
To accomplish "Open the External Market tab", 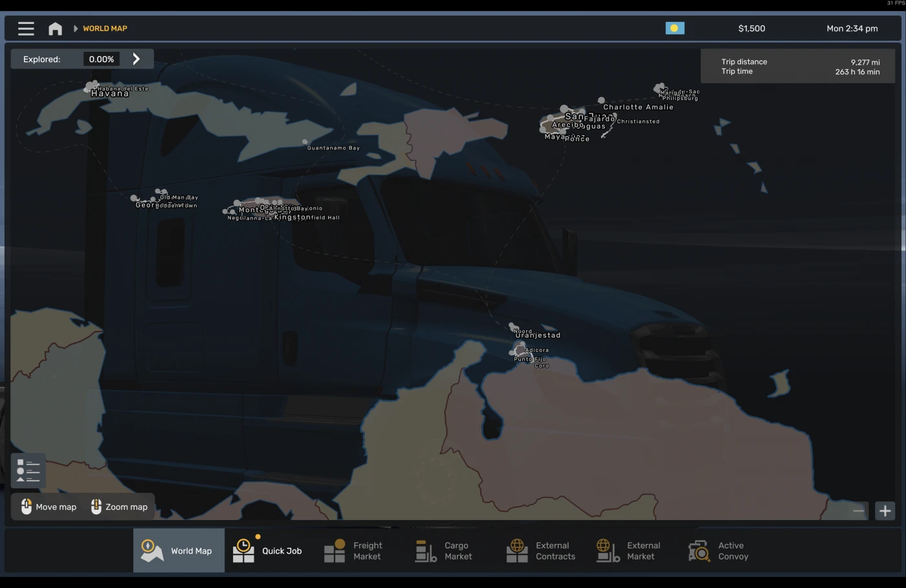I will [x=629, y=550].
